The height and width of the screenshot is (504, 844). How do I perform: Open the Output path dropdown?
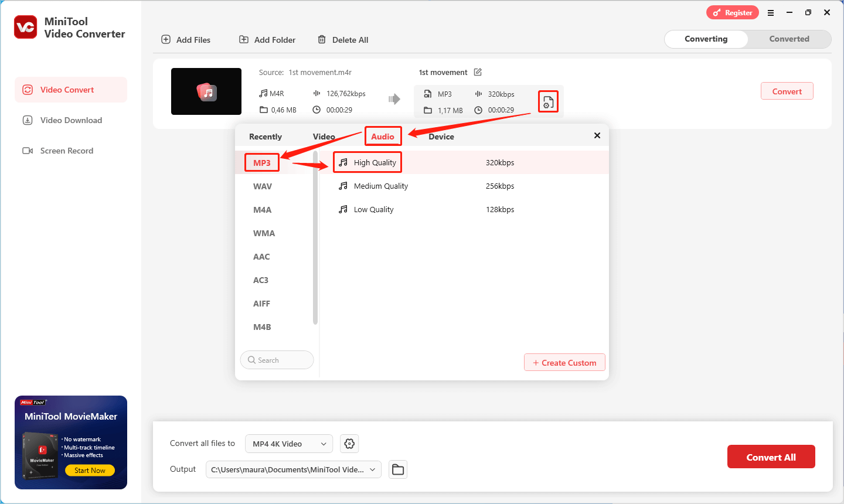coord(293,469)
